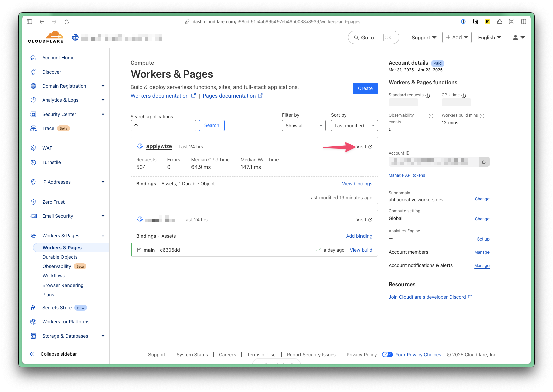Click the Cloudflare logo
This screenshot has height=392, width=553.
coord(46,37)
